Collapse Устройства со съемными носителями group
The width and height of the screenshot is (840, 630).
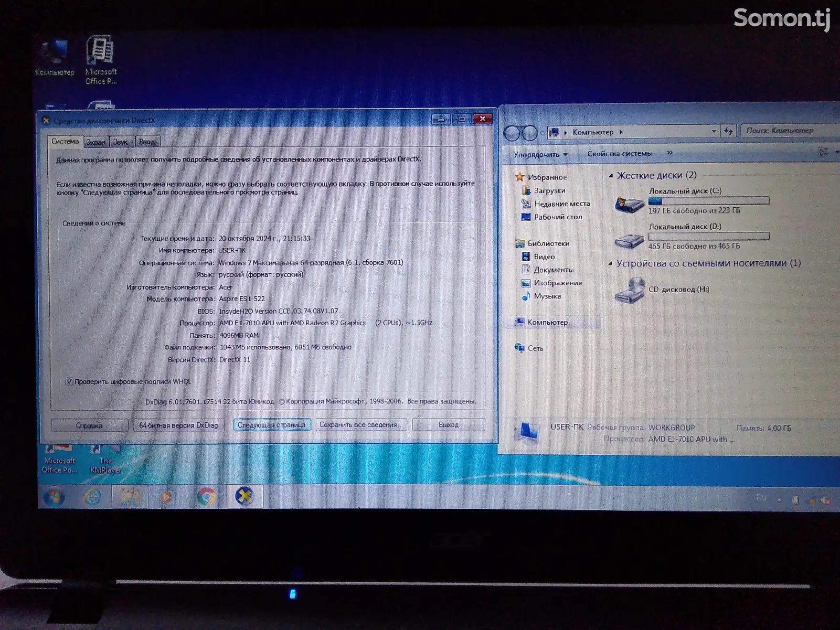[611, 263]
